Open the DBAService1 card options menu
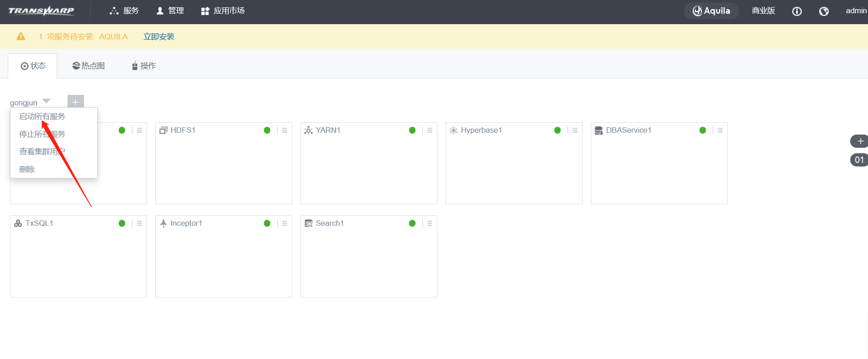The height and width of the screenshot is (359, 868). point(720,130)
